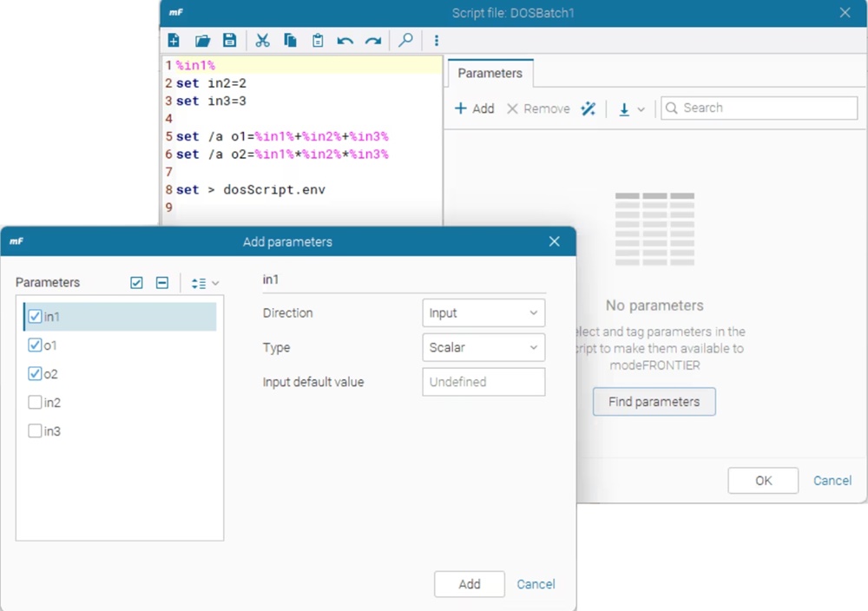The height and width of the screenshot is (611, 868).
Task: Select the o1 row in parameters list
Action: [120, 345]
